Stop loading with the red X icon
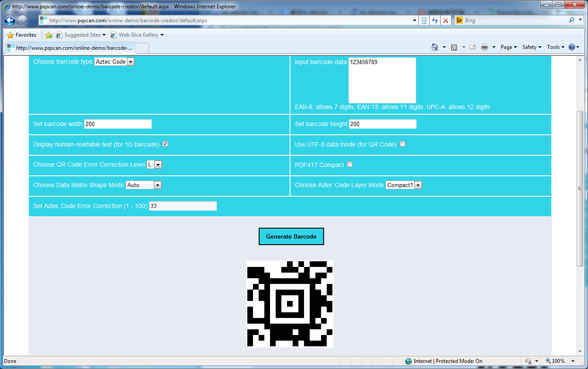Screen dimensions: 588x369 coord(445,20)
